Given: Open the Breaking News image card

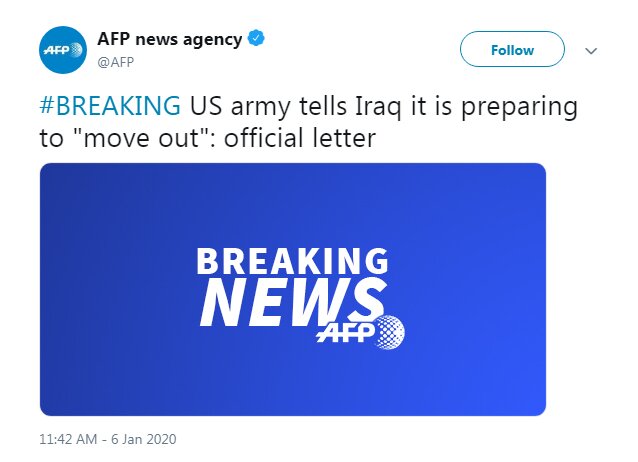Looking at the screenshot, I should [x=293, y=289].
